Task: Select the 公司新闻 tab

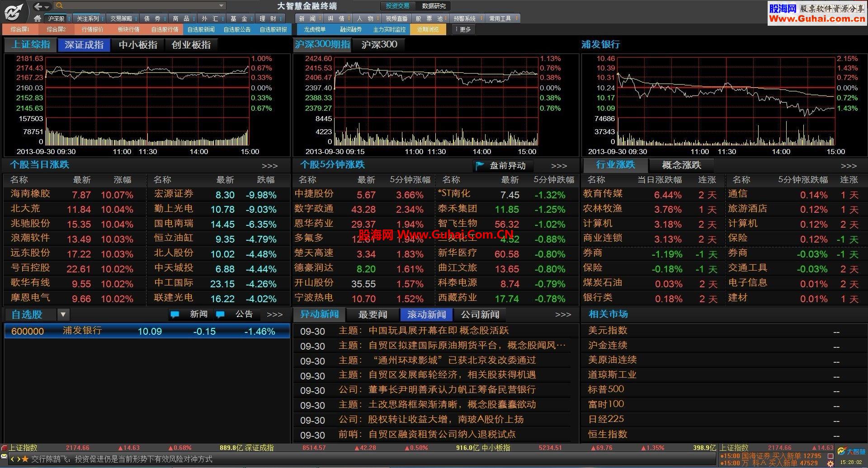Action: 480,314
